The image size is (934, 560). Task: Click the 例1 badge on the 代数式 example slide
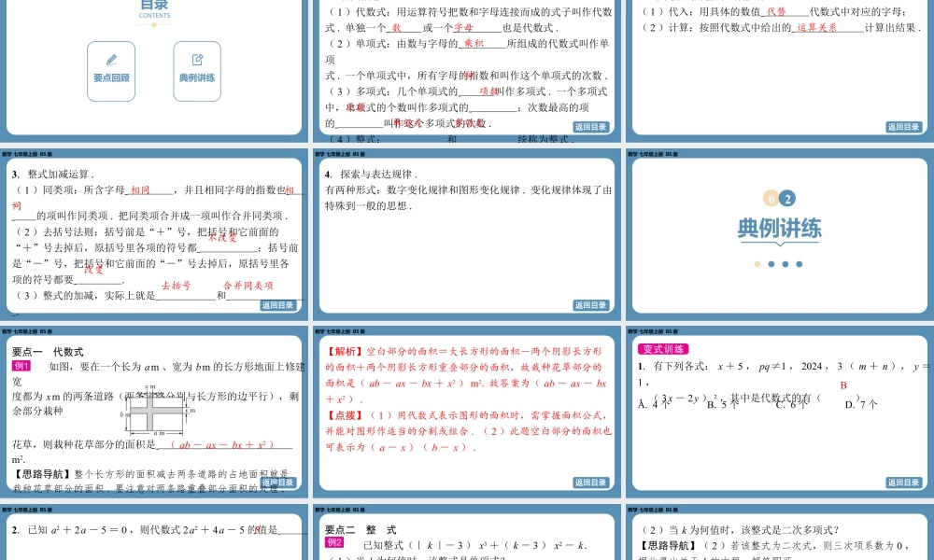[20, 366]
